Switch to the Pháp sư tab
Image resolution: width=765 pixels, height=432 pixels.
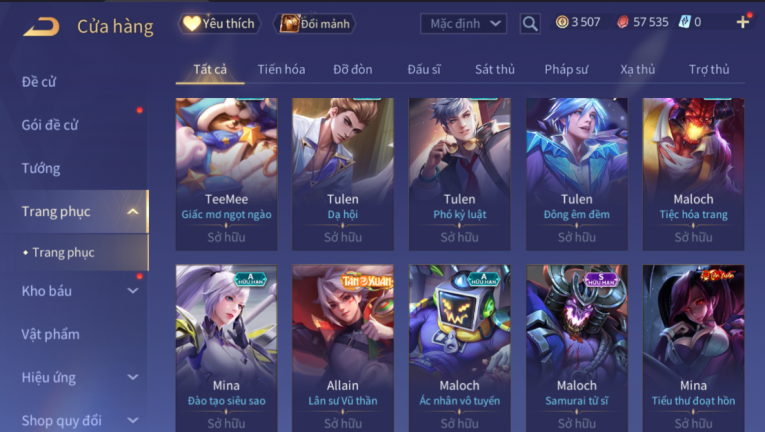(x=566, y=69)
